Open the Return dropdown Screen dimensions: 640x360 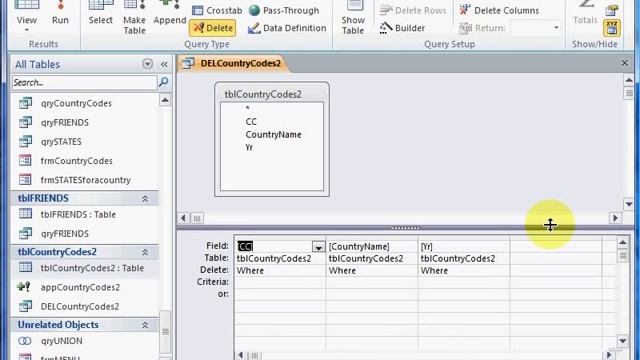point(556,28)
